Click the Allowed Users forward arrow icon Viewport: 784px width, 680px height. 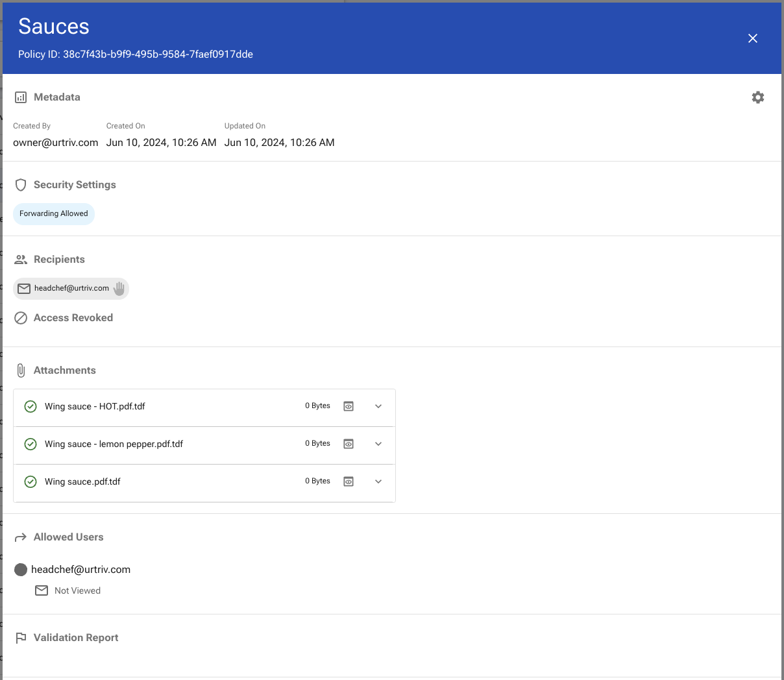(20, 537)
